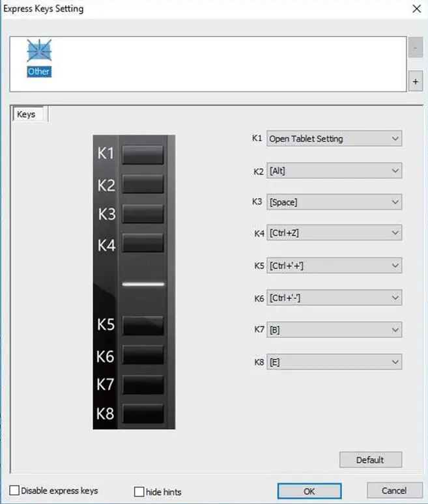Open the K1 Open Tablet Setting dropdown
Image resolution: width=428 pixels, height=504 pixels.
(x=334, y=139)
